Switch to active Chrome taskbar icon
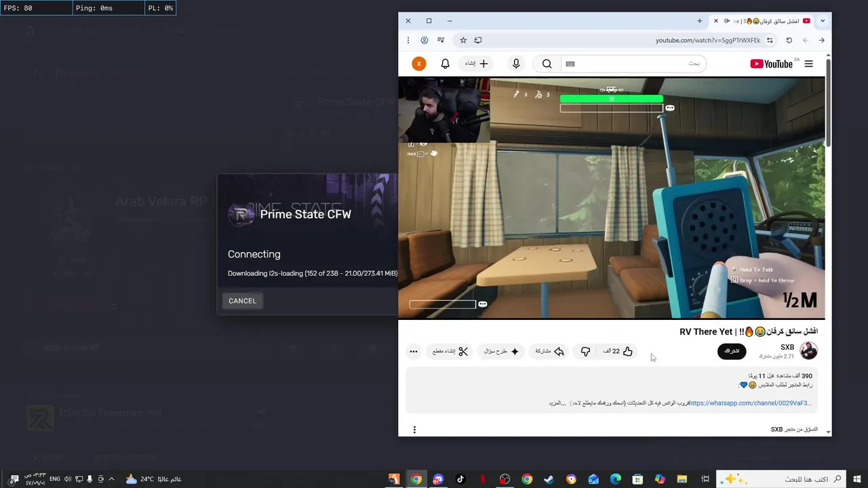Viewport: 868px width, 488px height. [416, 479]
